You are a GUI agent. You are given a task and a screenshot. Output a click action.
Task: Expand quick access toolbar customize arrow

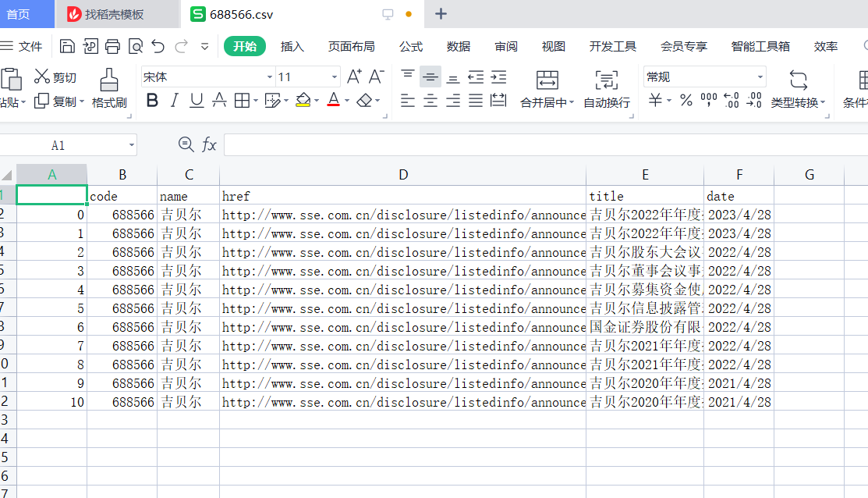coord(205,47)
